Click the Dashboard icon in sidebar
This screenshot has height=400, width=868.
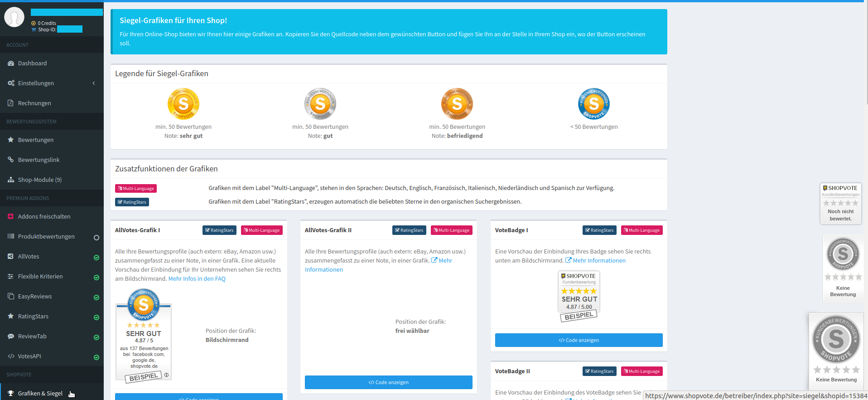(x=11, y=63)
